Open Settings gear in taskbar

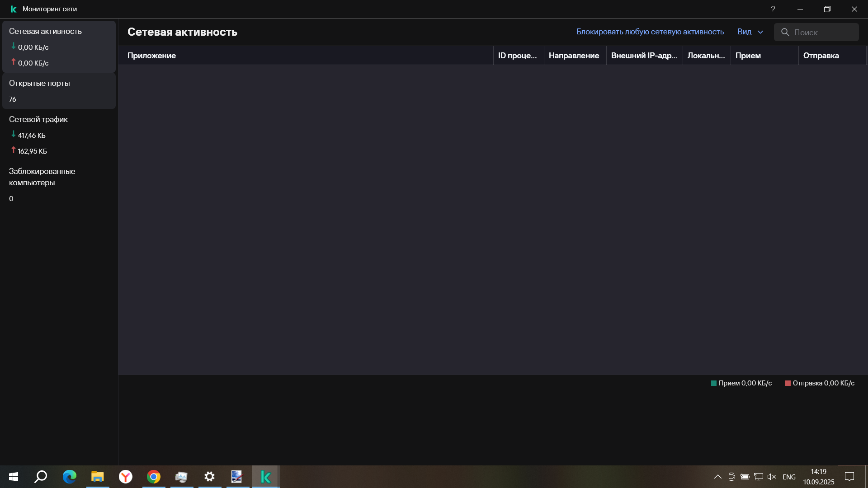(x=209, y=477)
